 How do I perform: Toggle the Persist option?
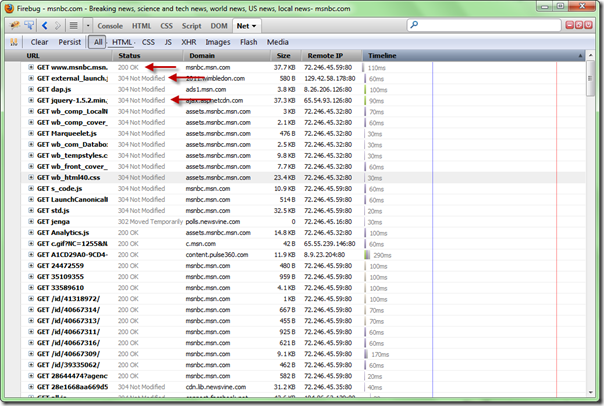(69, 42)
